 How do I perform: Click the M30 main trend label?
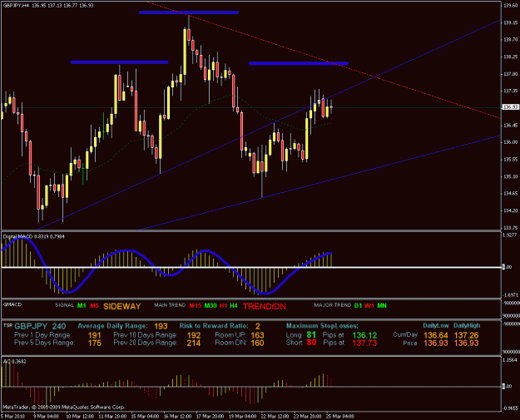tap(210, 305)
